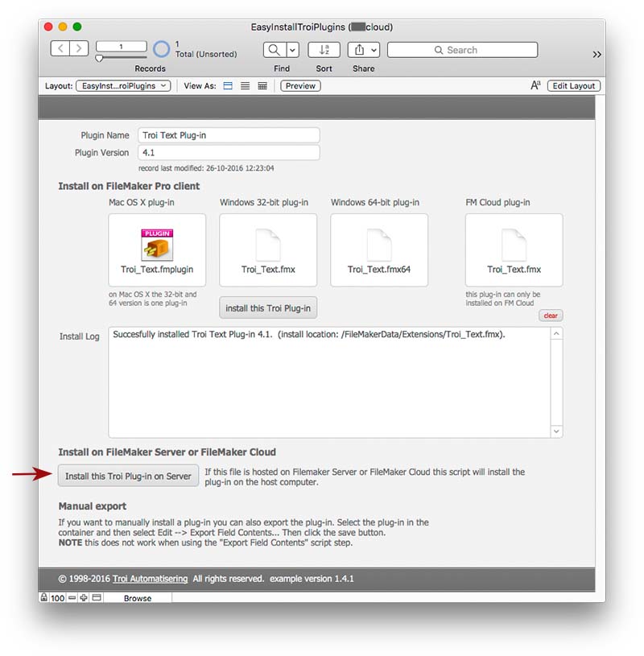This screenshot has height=656, width=644.
Task: Select the Troi_Text.fmx64 container
Action: tap(379, 250)
